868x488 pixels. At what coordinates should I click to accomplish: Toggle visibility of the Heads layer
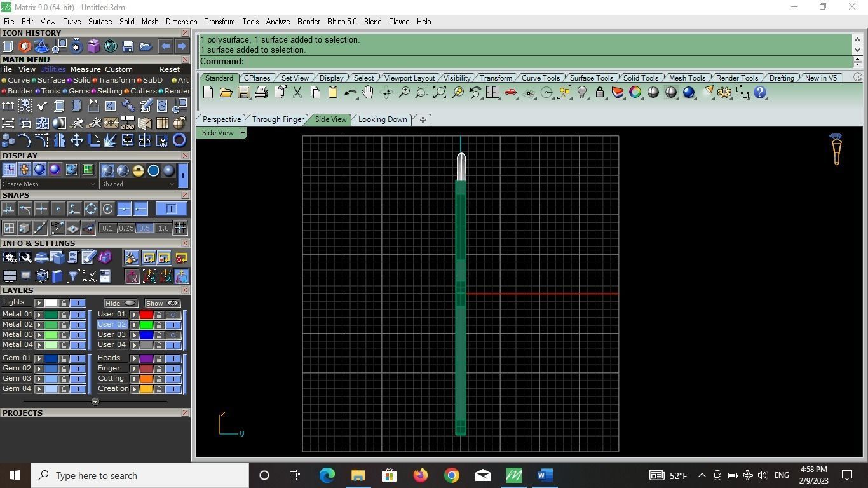click(173, 358)
